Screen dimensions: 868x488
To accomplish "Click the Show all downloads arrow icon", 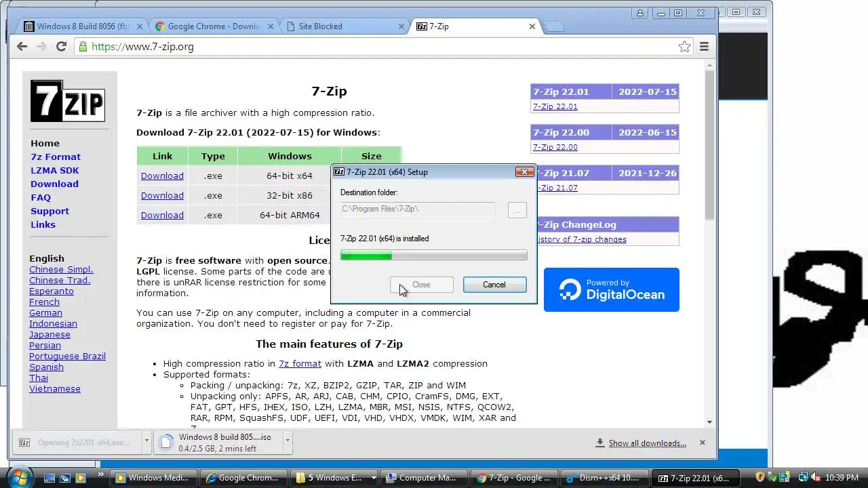I will (600, 443).
